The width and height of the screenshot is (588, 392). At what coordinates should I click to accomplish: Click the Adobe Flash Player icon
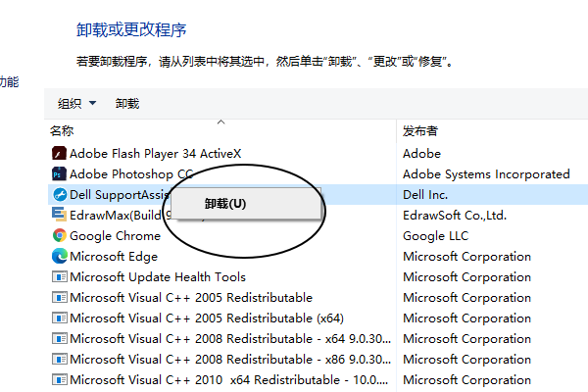tap(59, 154)
